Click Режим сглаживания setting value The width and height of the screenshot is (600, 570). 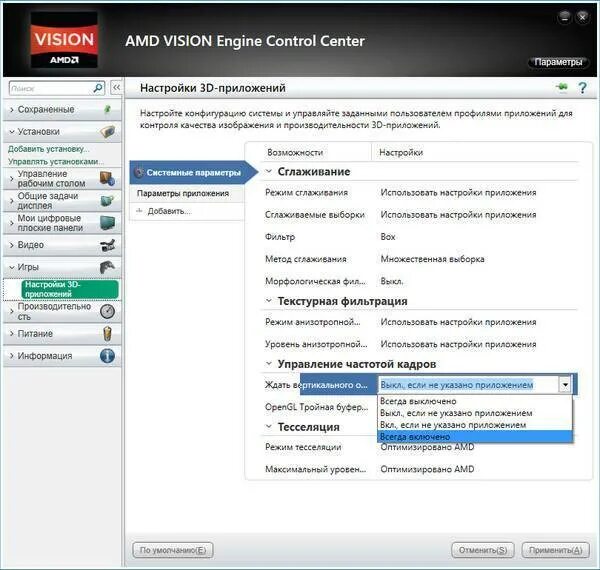click(x=458, y=192)
